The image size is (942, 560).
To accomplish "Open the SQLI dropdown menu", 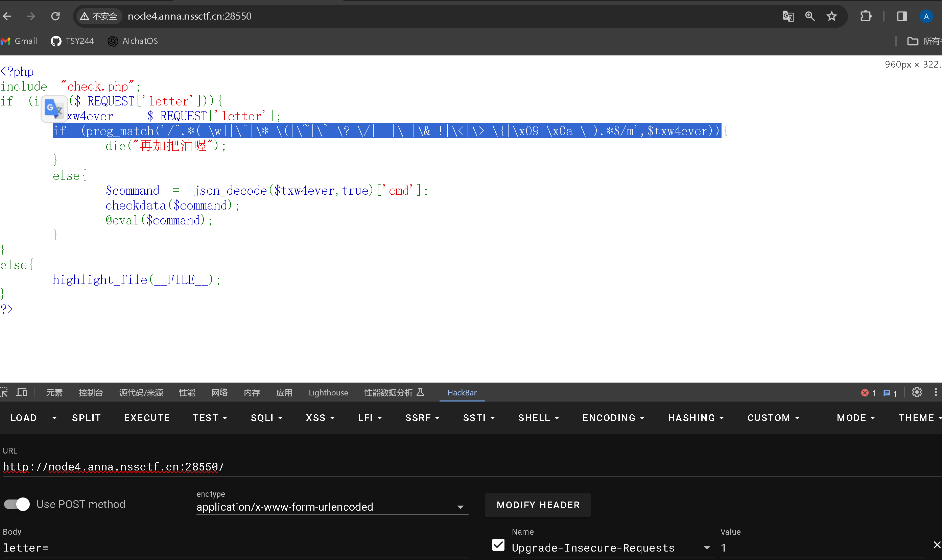I will 266,418.
